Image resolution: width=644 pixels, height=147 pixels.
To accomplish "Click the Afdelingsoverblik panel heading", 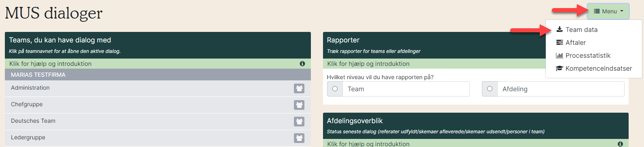I will click(x=355, y=121).
